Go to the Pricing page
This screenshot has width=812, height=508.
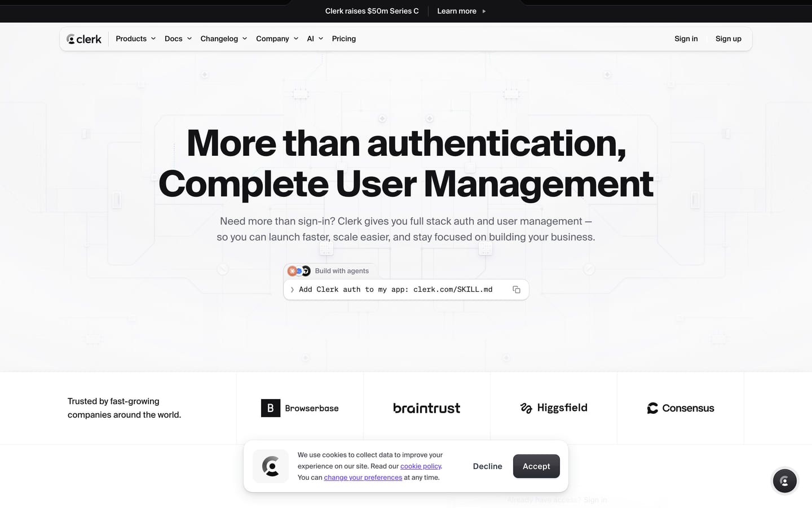click(344, 39)
